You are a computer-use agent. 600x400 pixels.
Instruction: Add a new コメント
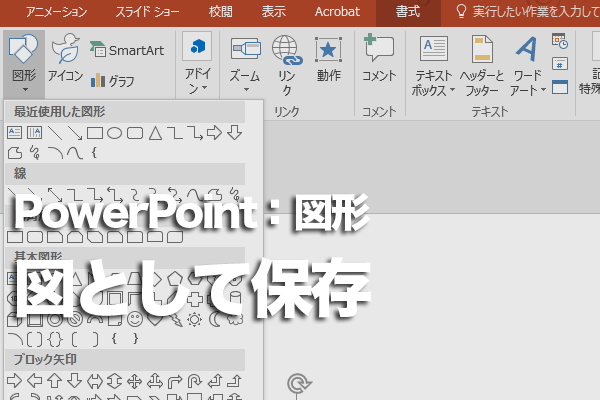tap(379, 58)
